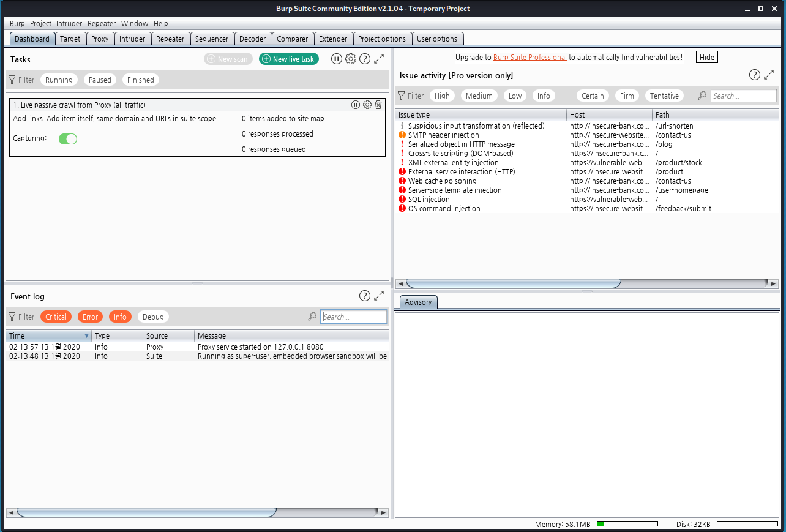Switch to the Target tab
Image resolution: width=786 pixels, height=532 pixels.
tap(70, 39)
